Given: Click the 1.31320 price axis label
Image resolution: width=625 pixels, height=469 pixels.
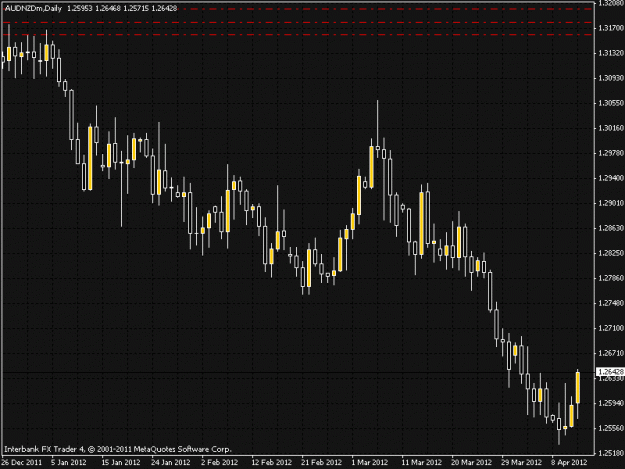Looking at the screenshot, I should coord(611,53).
